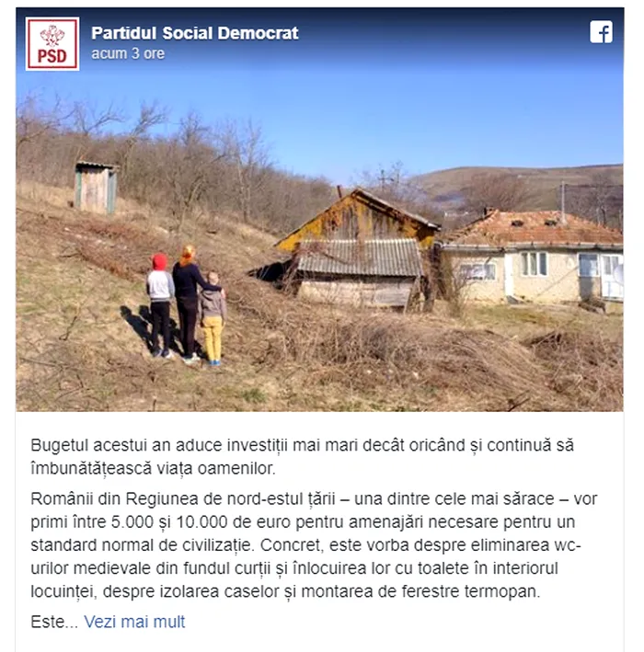Click the red 'PSD' letters in logo
This screenshot has height=652, width=644.
click(52, 56)
